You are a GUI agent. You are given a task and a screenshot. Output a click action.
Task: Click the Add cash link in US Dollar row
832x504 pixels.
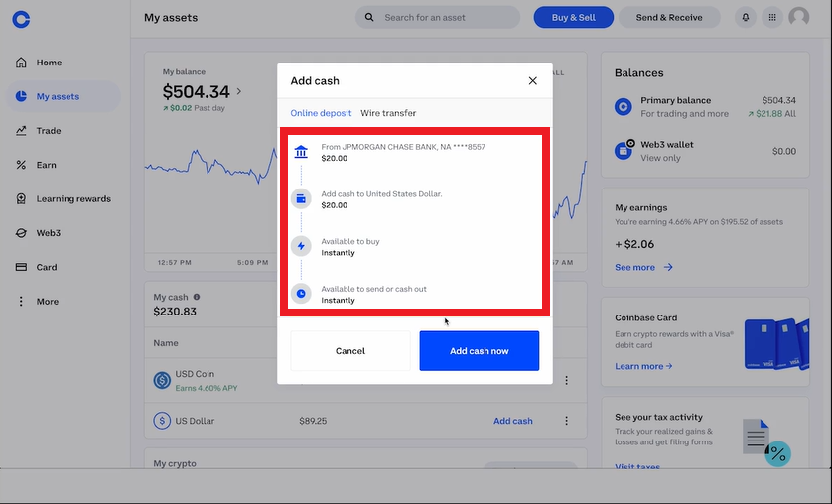pyautogui.click(x=513, y=421)
